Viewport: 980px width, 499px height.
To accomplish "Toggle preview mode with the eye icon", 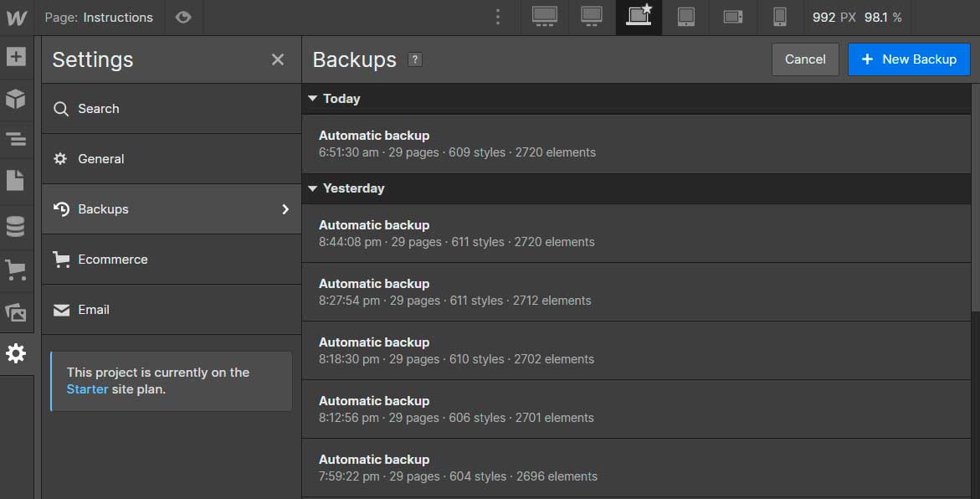I will click(x=183, y=18).
